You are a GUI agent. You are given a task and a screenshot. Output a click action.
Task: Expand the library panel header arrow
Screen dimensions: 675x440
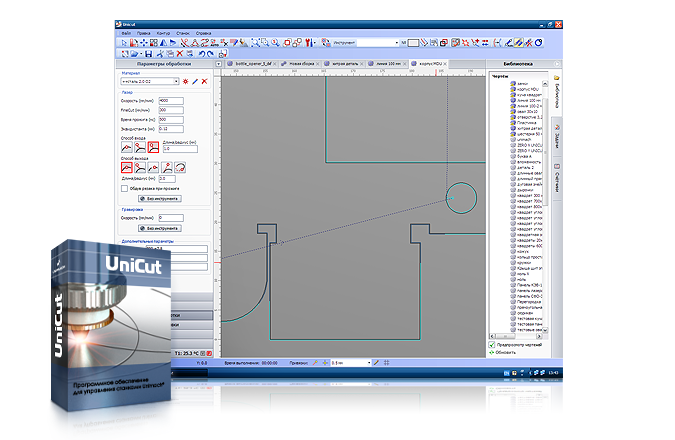[x=557, y=64]
